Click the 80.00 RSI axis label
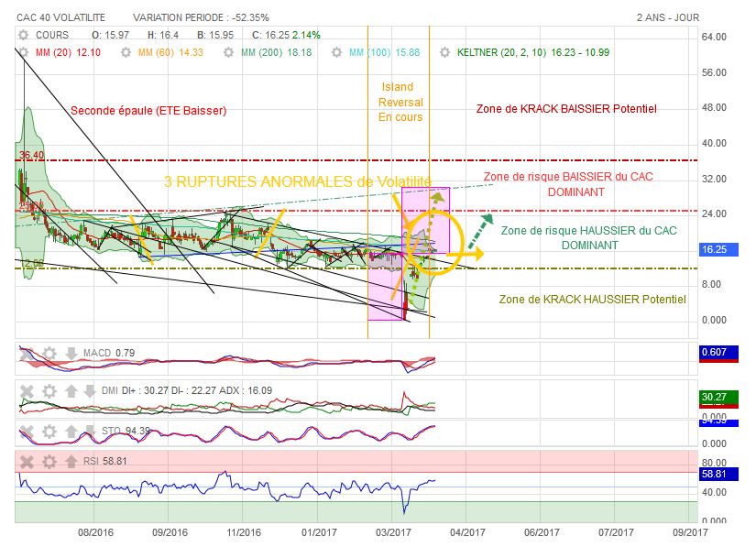The width and height of the screenshot is (756, 547). (x=714, y=463)
